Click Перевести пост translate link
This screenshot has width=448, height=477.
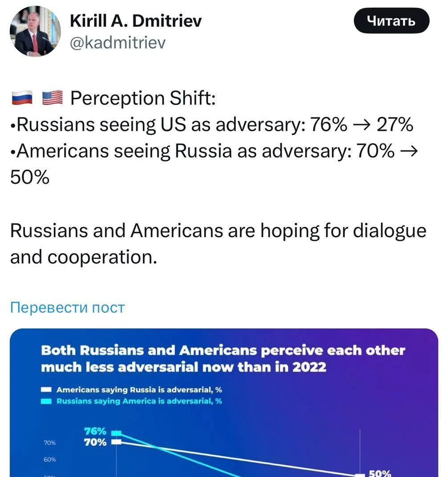[68, 307]
